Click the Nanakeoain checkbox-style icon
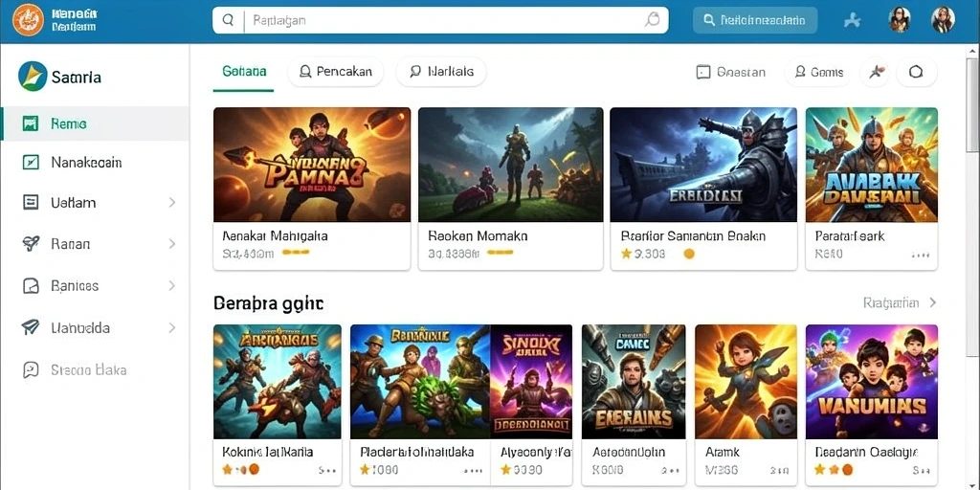This screenshot has height=490, width=980. pyautogui.click(x=30, y=163)
